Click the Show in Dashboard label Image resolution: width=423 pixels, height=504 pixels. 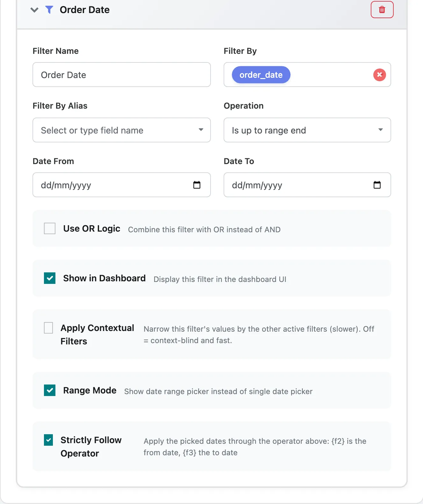(104, 278)
